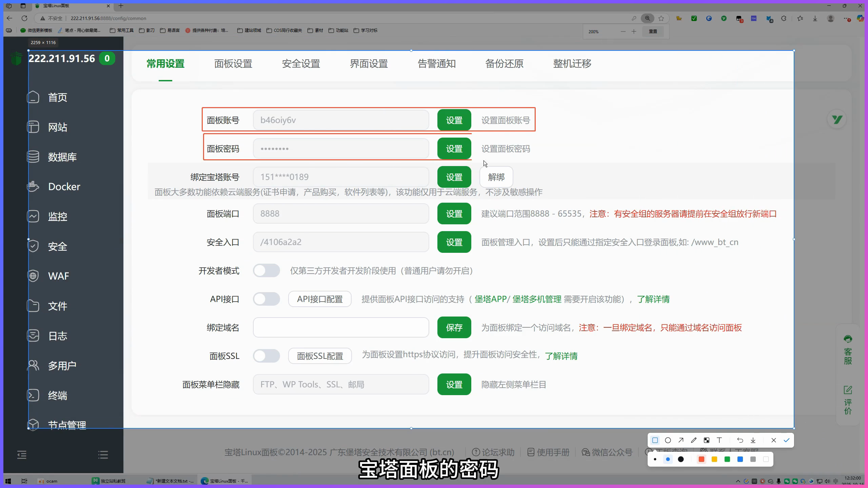Click the 绑定域名 input field
The height and width of the screenshot is (488, 868).
point(341,327)
